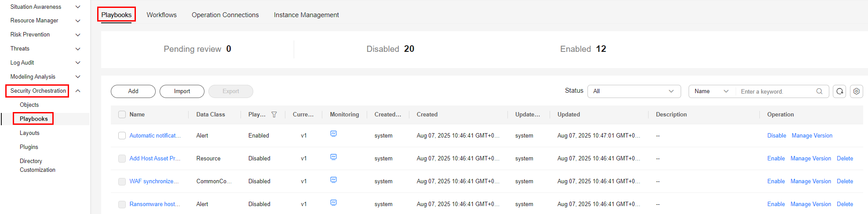
Task: Open the Instance Management tab
Action: pos(306,15)
